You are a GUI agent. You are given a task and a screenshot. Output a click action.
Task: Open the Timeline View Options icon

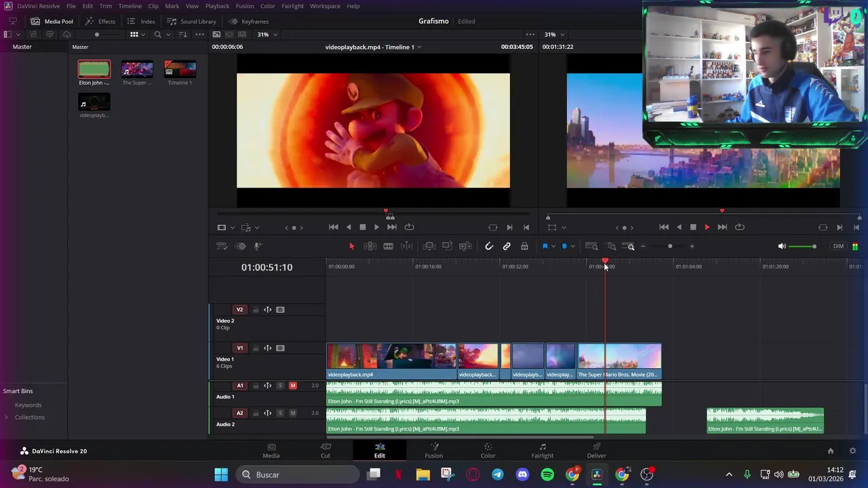point(221,246)
